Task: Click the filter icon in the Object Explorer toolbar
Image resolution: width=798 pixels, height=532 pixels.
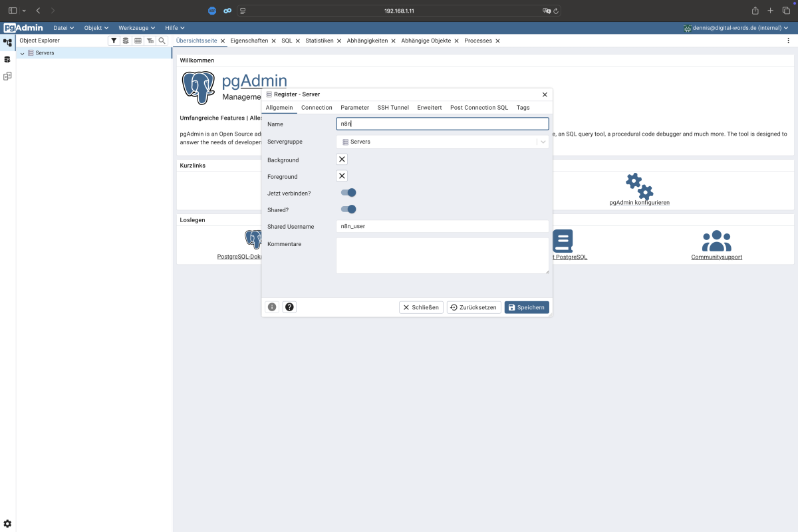Action: click(x=114, y=41)
